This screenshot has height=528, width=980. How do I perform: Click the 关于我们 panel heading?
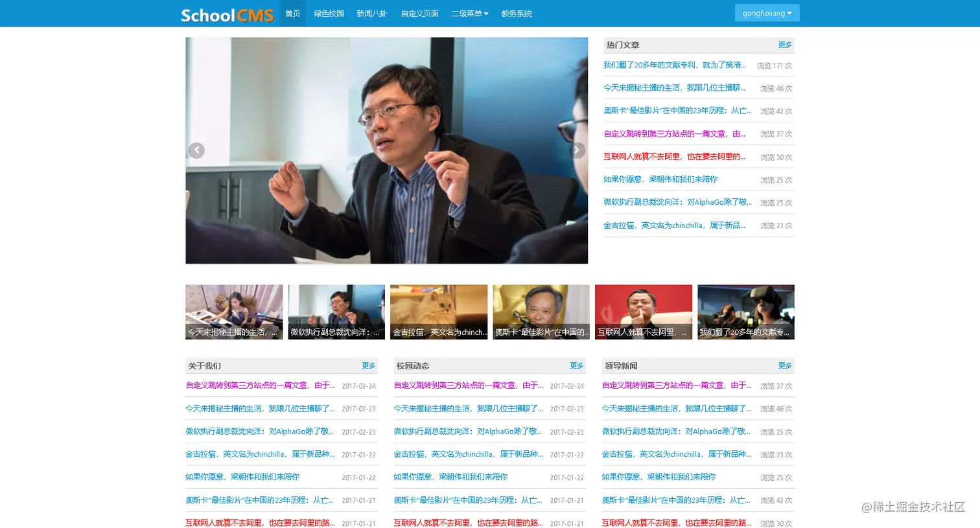tap(205, 366)
